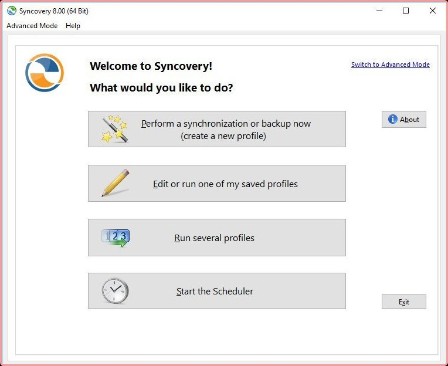Click the 'Welcome to Syncovery!' heading

point(151,66)
